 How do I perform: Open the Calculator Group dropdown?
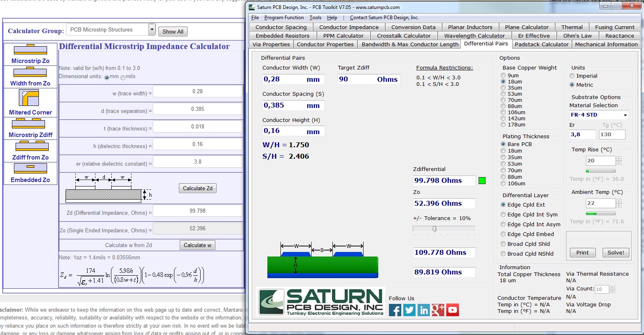152,29
